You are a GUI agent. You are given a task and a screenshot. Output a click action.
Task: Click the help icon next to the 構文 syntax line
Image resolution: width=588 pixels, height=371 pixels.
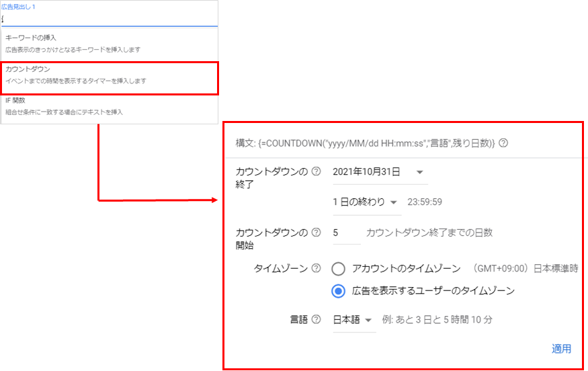(x=503, y=143)
